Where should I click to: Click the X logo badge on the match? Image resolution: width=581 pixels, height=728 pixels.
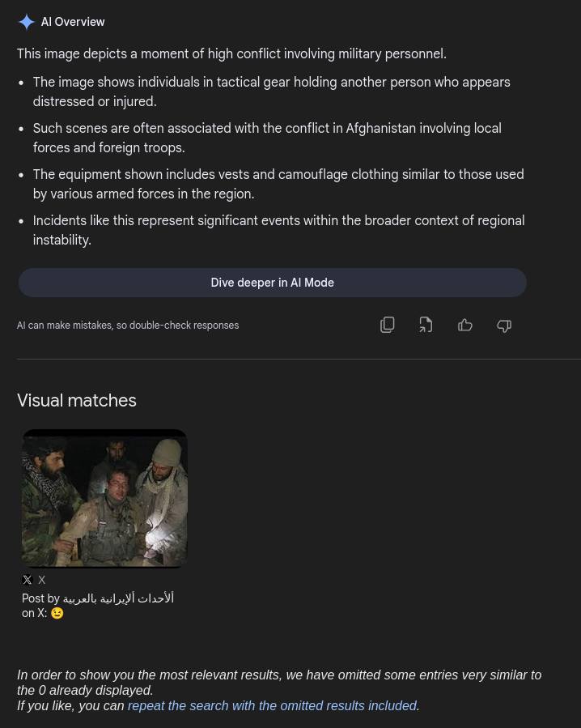pyautogui.click(x=27, y=580)
